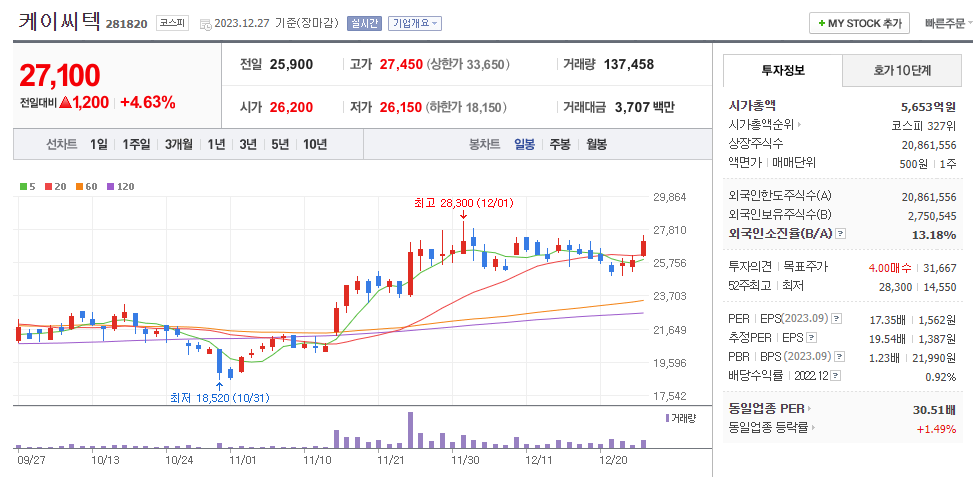Click the 최저 18,520 (10/31) chart marker
This screenshot has width=978, height=477.
pos(220,397)
